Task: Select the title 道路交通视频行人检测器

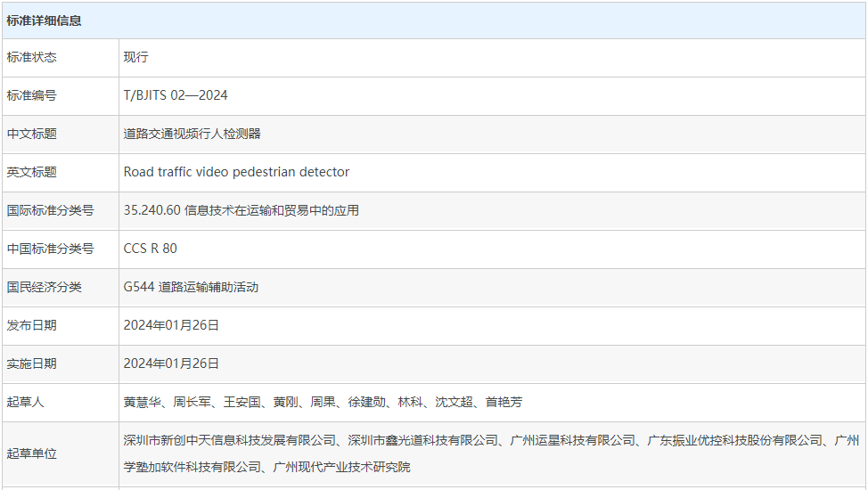Action: [192, 134]
